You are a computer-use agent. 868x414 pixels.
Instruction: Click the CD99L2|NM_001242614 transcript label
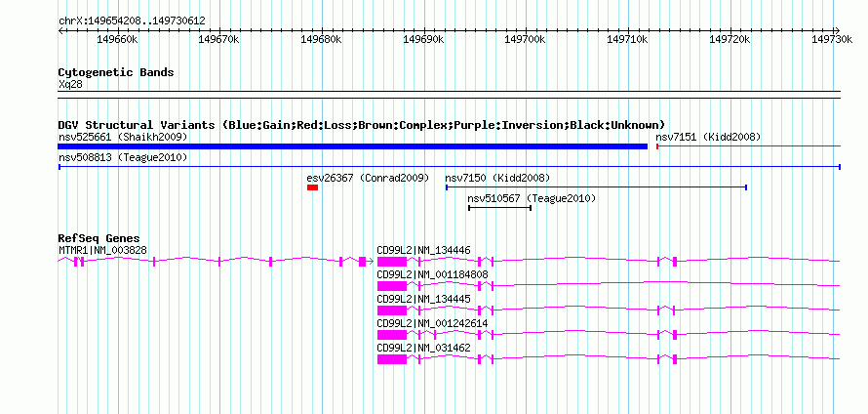tap(432, 323)
